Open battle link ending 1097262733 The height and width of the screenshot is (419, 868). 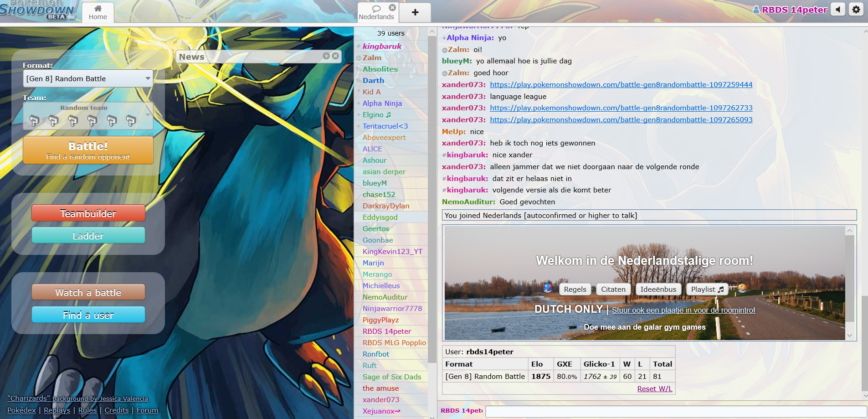click(621, 108)
